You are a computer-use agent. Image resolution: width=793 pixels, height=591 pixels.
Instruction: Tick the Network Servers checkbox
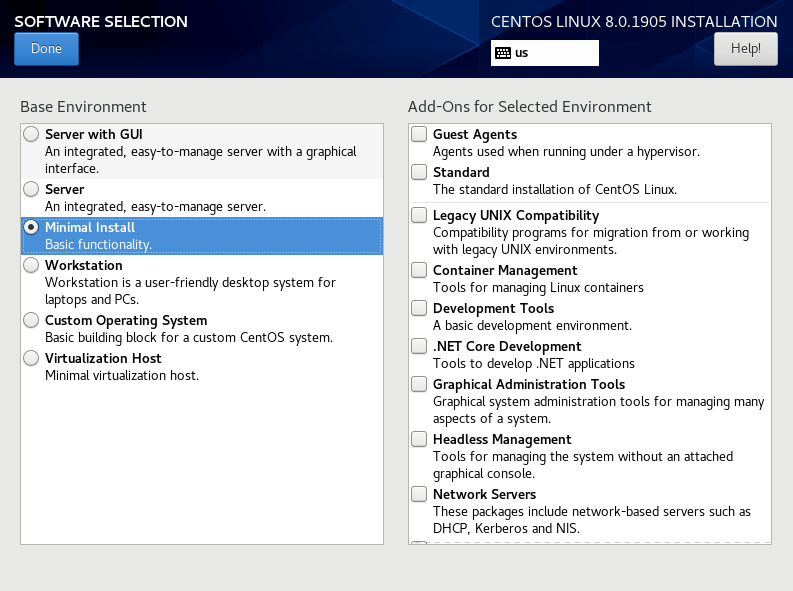[x=419, y=494]
